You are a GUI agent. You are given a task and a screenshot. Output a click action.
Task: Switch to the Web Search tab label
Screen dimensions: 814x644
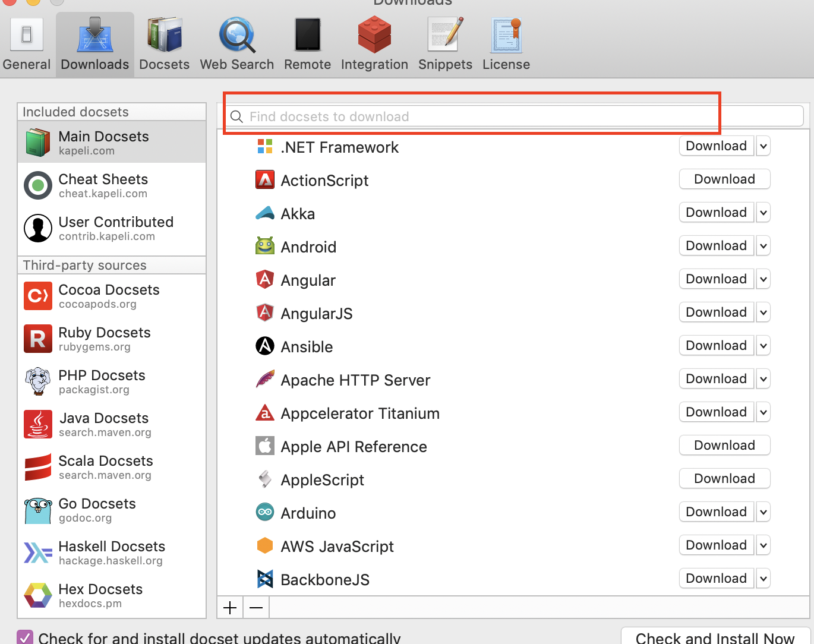(237, 64)
